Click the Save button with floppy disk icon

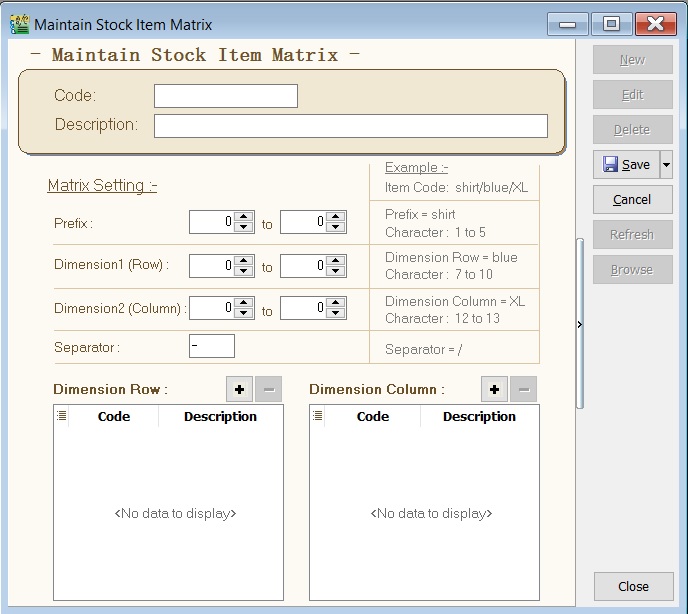(626, 165)
